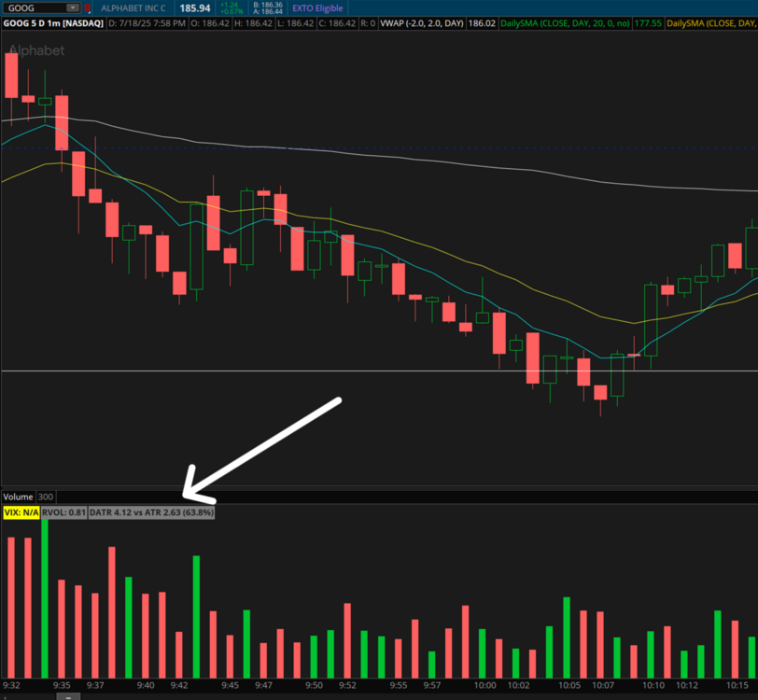Screen dimensions: 758x700
Task: Click the Alphabet watermark on chart
Action: [36, 50]
